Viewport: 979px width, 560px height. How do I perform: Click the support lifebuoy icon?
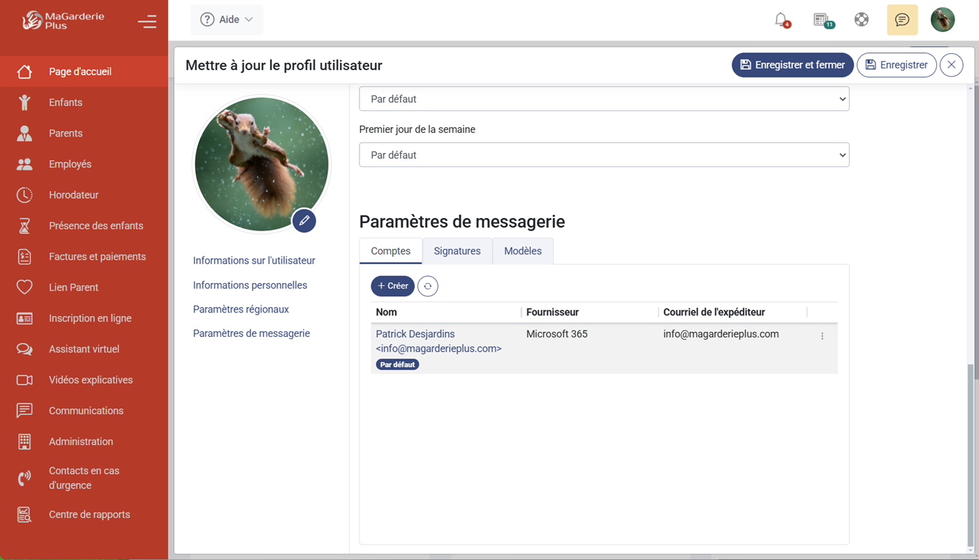coord(862,20)
